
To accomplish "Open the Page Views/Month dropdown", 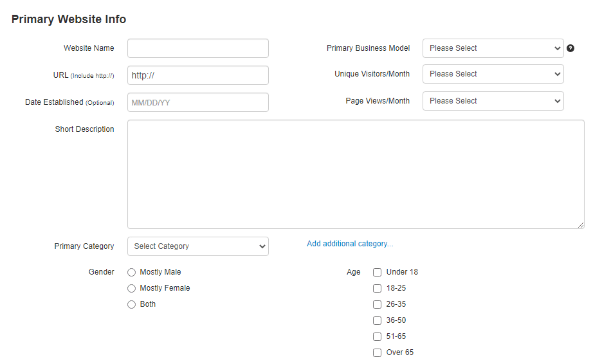I will [x=493, y=101].
